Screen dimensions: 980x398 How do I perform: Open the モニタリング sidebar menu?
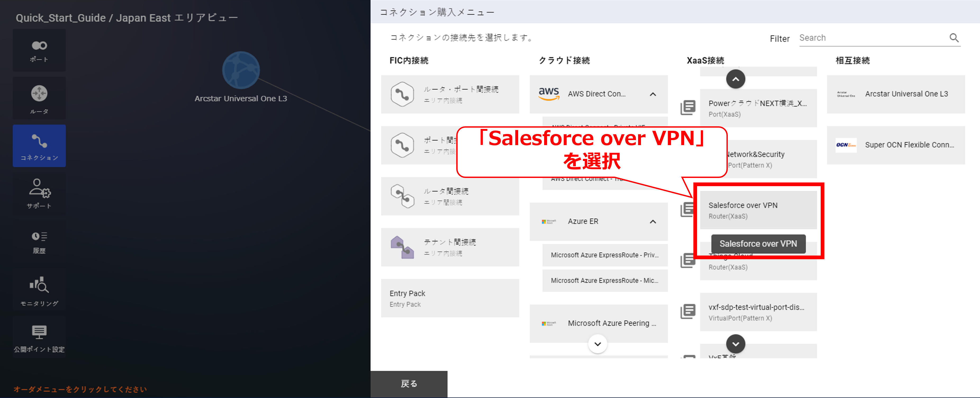point(39,289)
